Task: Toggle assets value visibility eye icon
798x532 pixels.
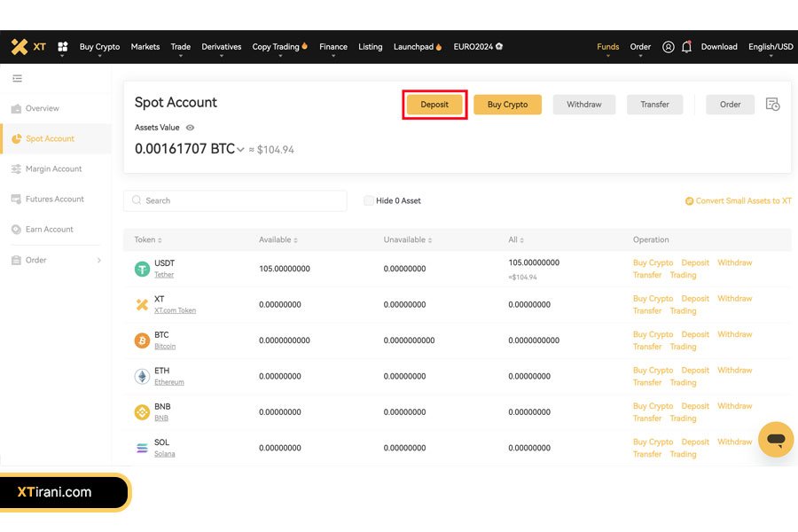Action: [191, 128]
